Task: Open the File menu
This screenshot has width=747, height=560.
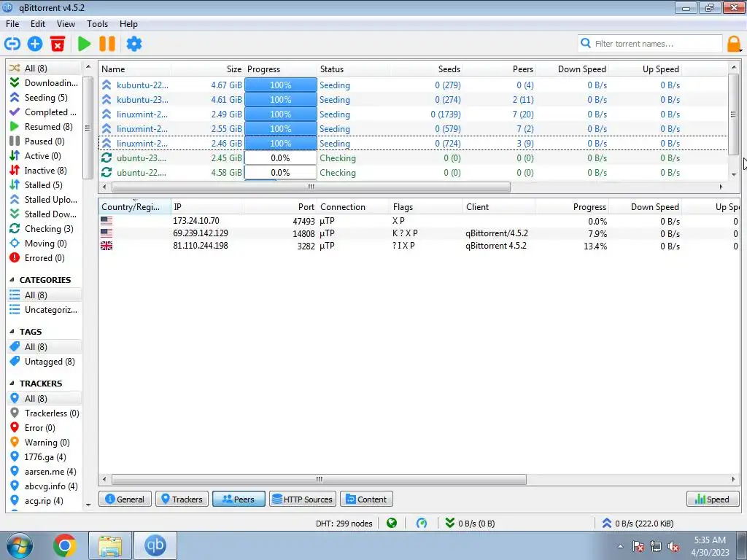Action: pos(12,24)
